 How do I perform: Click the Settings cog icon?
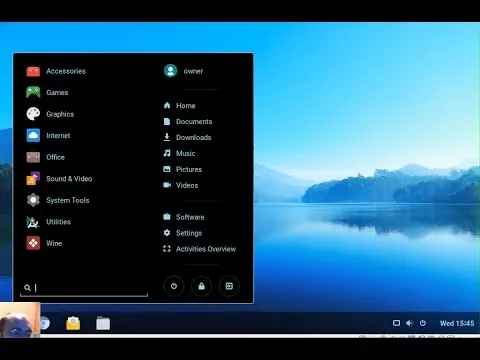(x=167, y=233)
